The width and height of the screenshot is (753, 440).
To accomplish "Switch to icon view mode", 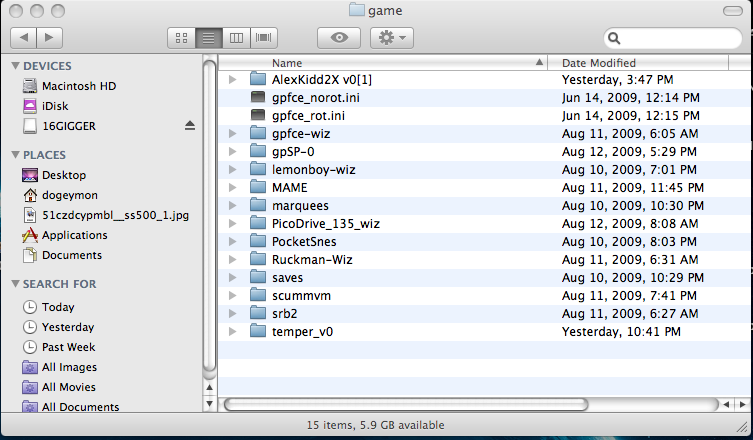I will (182, 37).
